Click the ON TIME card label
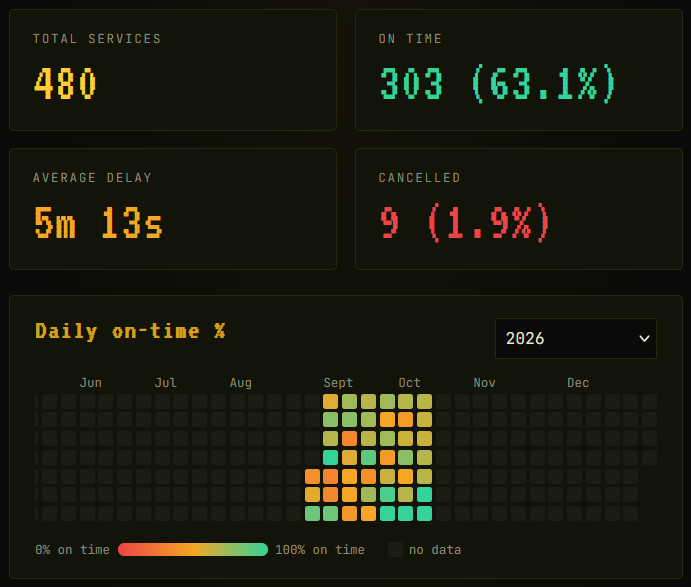 pyautogui.click(x=410, y=39)
